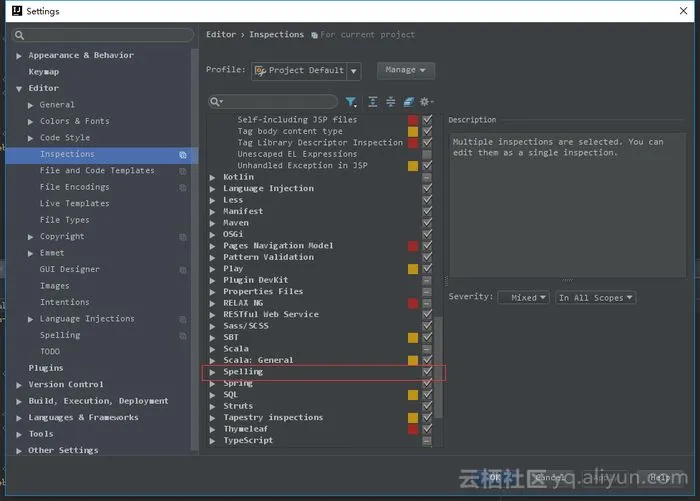Click project icon beside File and Code Templates
700x501 pixels.
click(183, 171)
